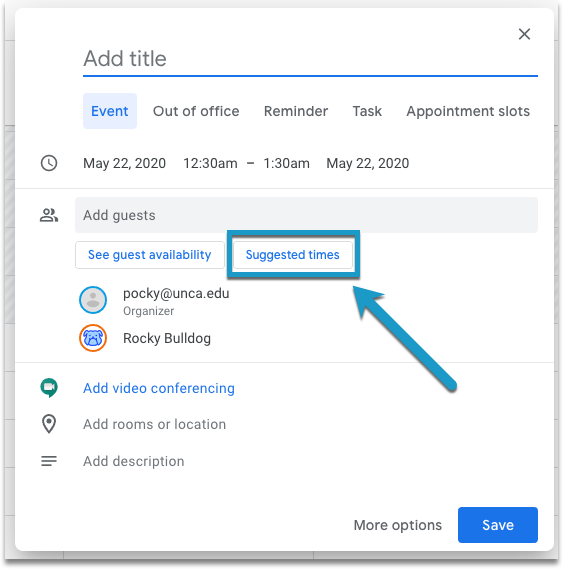Switch to Out of office tab
This screenshot has width=563, height=569.
click(x=196, y=111)
